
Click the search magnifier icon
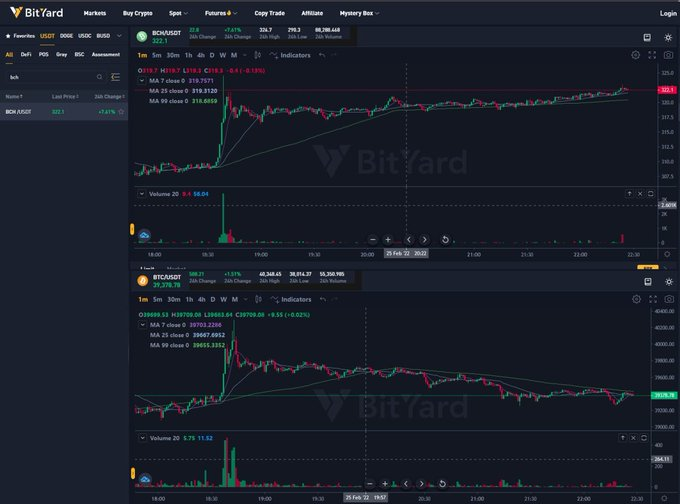(99, 77)
